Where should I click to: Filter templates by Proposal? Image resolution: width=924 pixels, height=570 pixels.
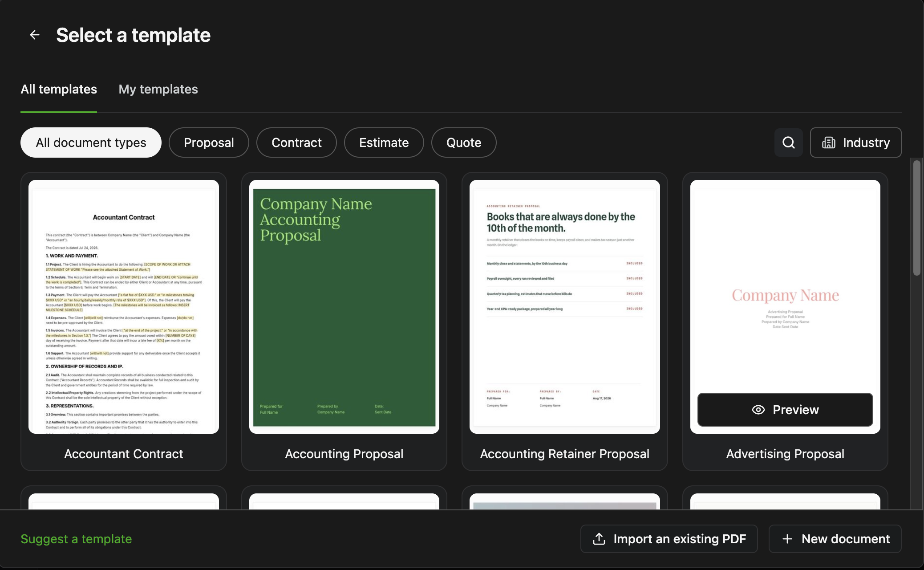(209, 142)
